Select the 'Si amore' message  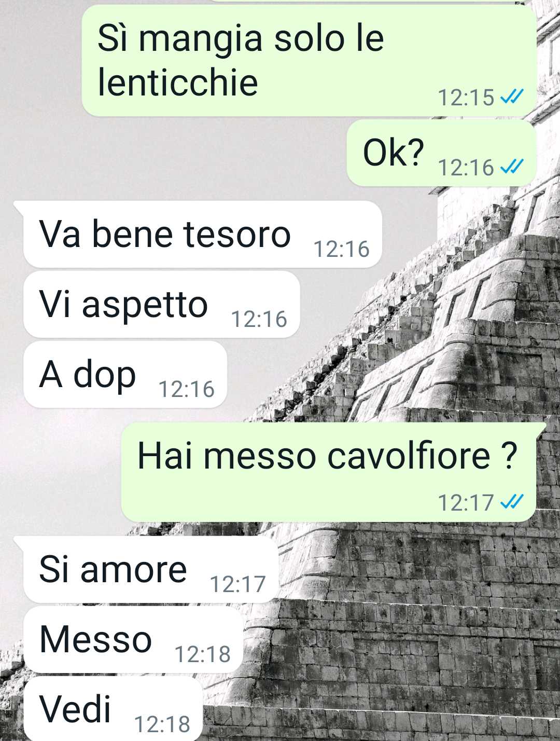(151, 570)
